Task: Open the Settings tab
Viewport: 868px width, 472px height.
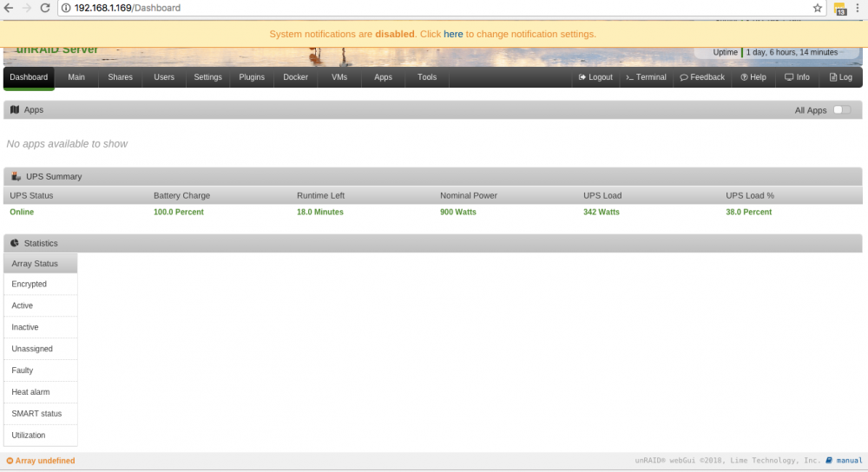Action: pos(207,77)
